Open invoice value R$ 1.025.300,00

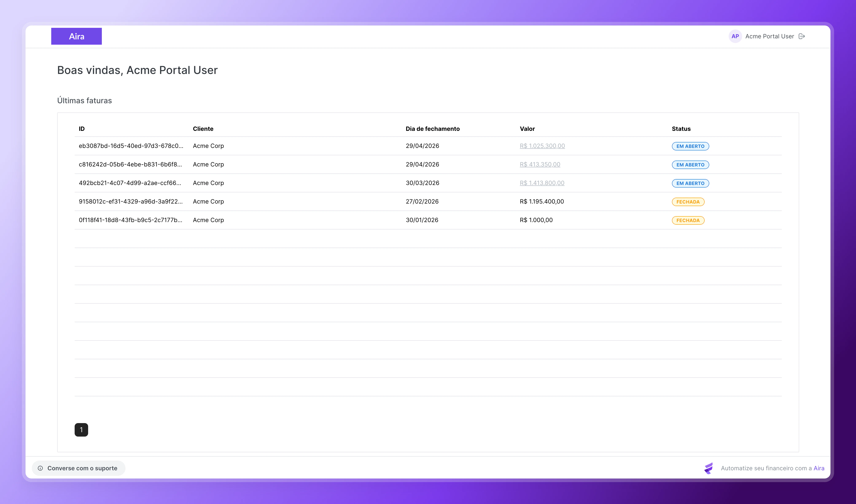(x=542, y=146)
